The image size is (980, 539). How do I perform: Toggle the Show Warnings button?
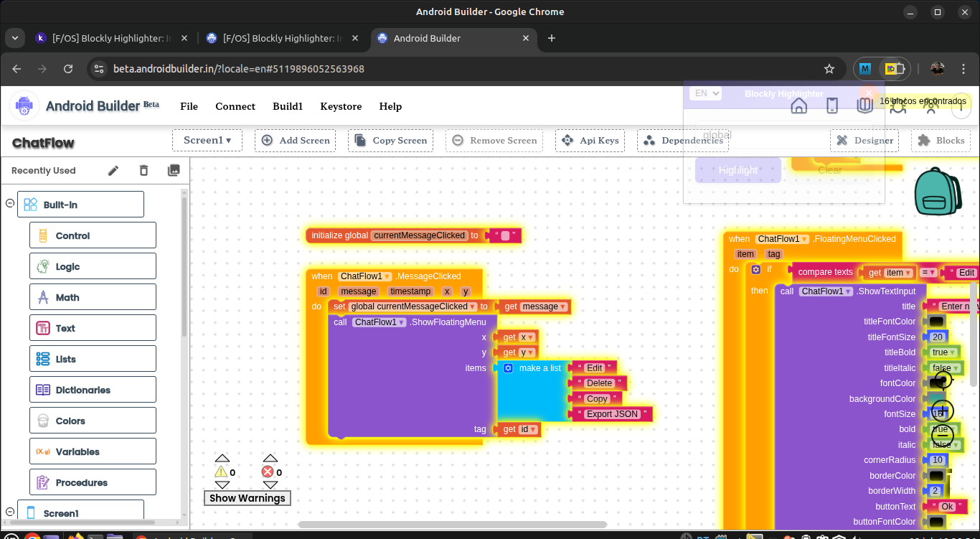247,498
